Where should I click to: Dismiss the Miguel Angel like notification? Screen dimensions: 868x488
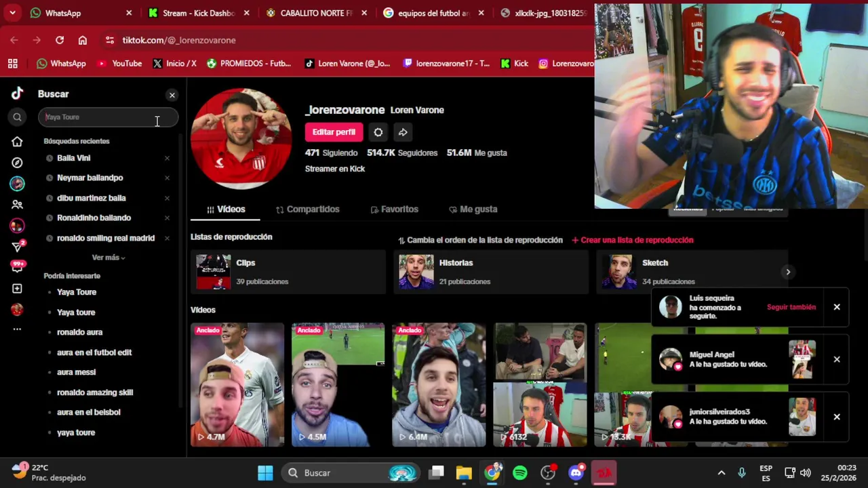point(837,359)
